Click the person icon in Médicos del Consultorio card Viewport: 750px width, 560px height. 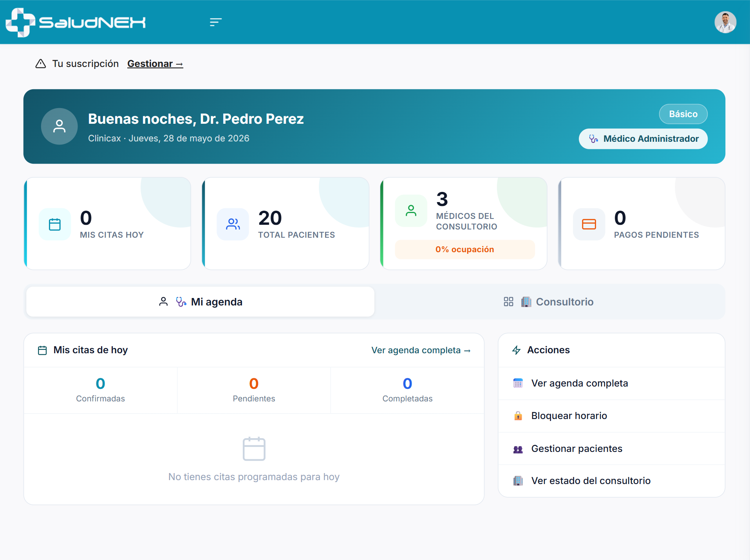click(411, 211)
